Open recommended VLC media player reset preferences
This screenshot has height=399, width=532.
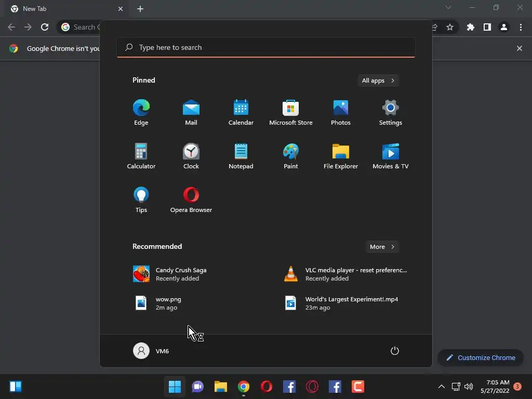point(345,274)
